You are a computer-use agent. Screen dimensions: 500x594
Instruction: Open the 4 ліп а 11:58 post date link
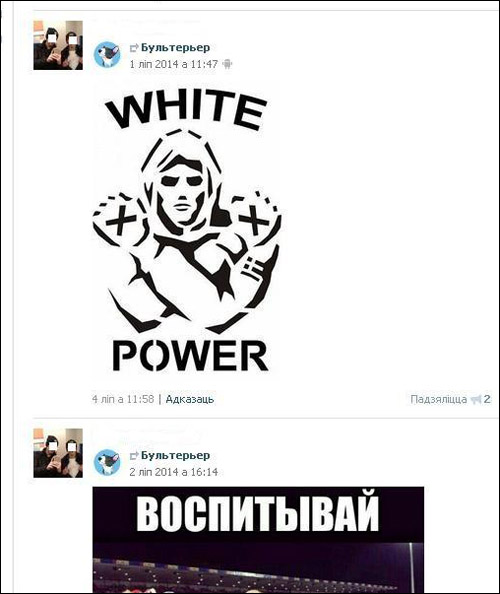tap(123, 399)
